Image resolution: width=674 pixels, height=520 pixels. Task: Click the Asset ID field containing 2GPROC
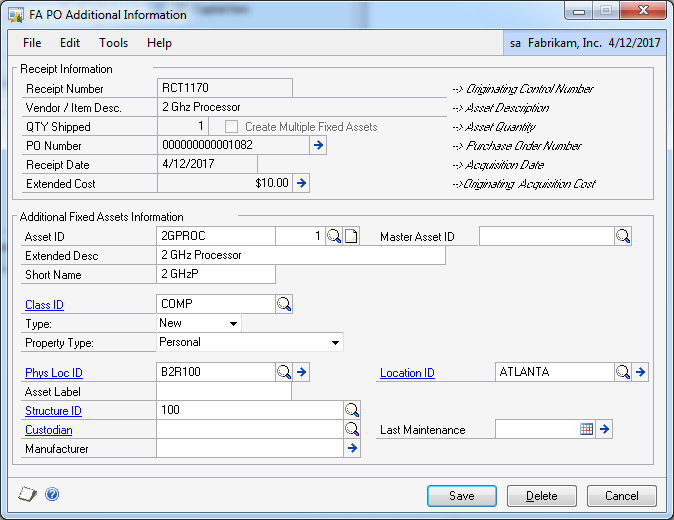click(x=216, y=236)
